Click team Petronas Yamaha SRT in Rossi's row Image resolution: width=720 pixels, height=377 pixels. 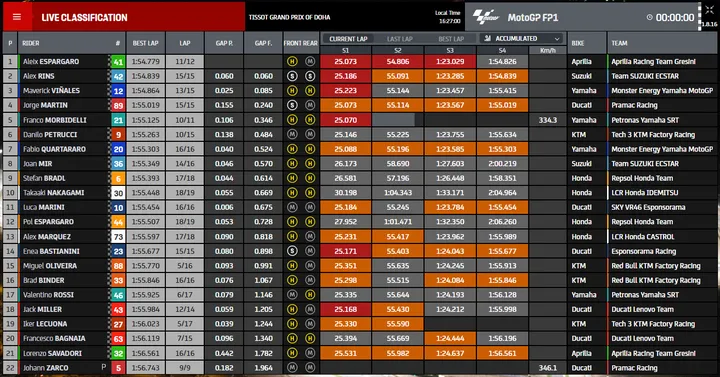coord(645,295)
